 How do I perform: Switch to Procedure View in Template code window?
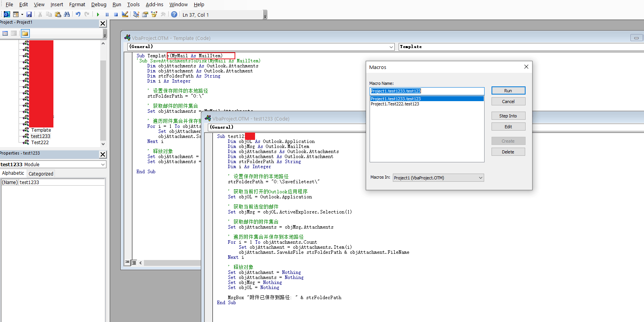pyautogui.click(x=127, y=262)
